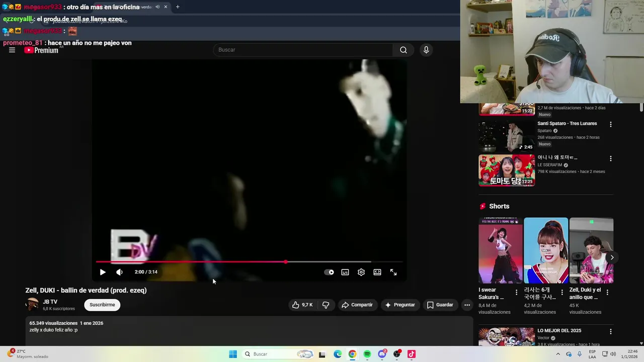
Task: Subscribe with the Suscribirme button
Action: [102, 305]
